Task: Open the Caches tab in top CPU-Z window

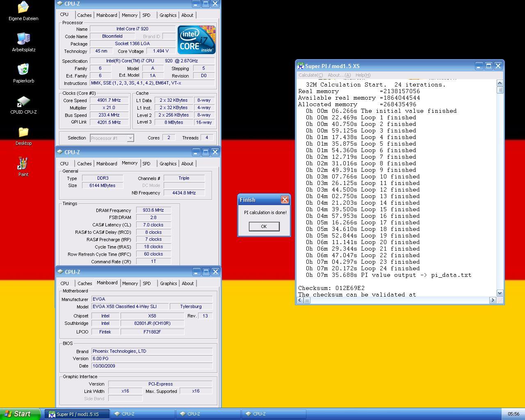Action: (x=84, y=15)
